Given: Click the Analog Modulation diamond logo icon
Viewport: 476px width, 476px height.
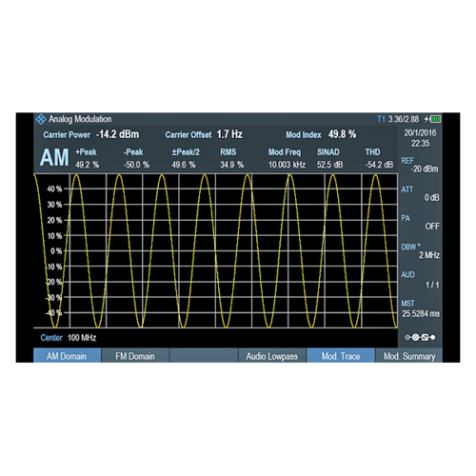Looking at the screenshot, I should (41, 119).
